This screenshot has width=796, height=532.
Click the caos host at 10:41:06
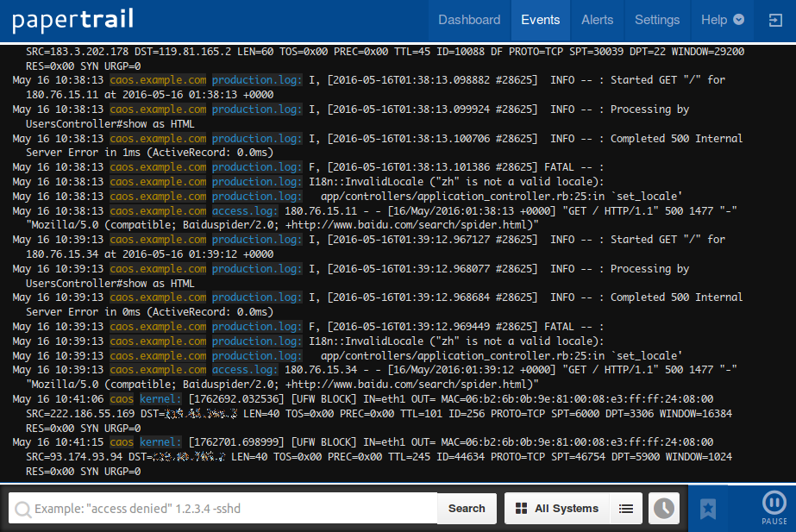click(122, 399)
